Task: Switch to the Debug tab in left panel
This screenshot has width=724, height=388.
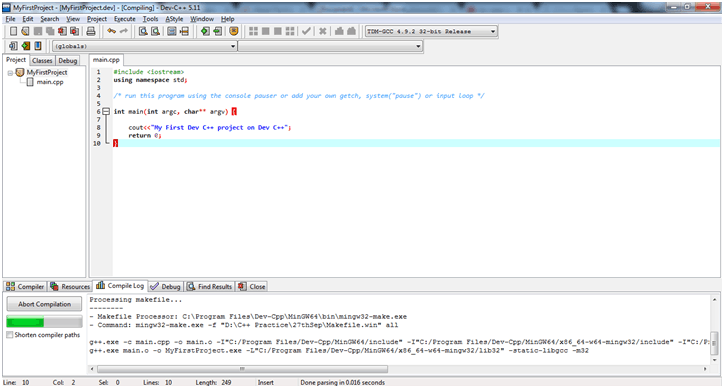Action: click(x=67, y=61)
